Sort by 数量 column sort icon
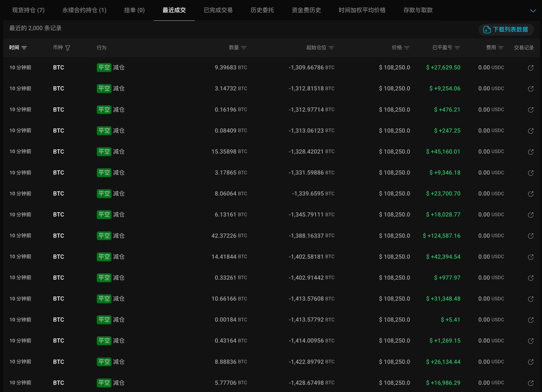Image resolution: width=542 pixels, height=392 pixels. tap(244, 48)
